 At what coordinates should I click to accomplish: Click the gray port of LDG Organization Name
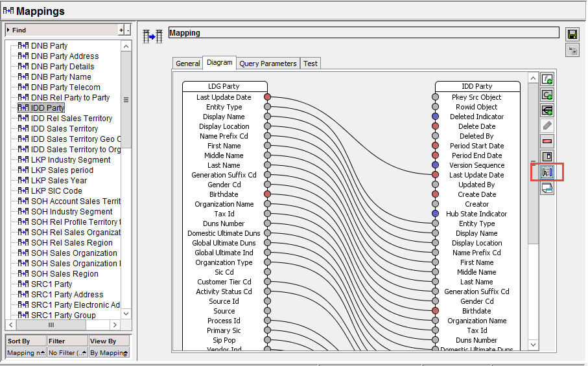click(267, 204)
